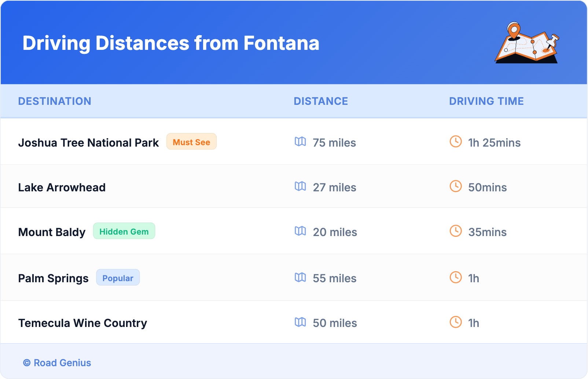Click the Hidden Gem badge
588x379 pixels.
124,231
